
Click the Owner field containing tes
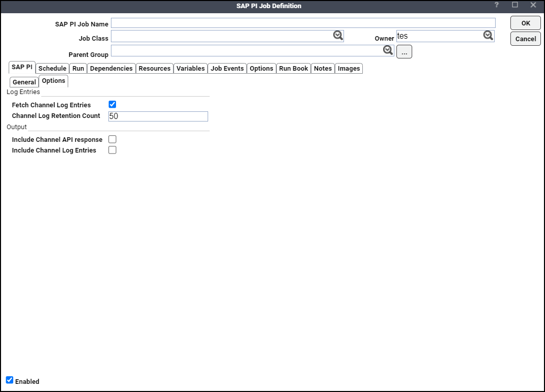pos(445,36)
